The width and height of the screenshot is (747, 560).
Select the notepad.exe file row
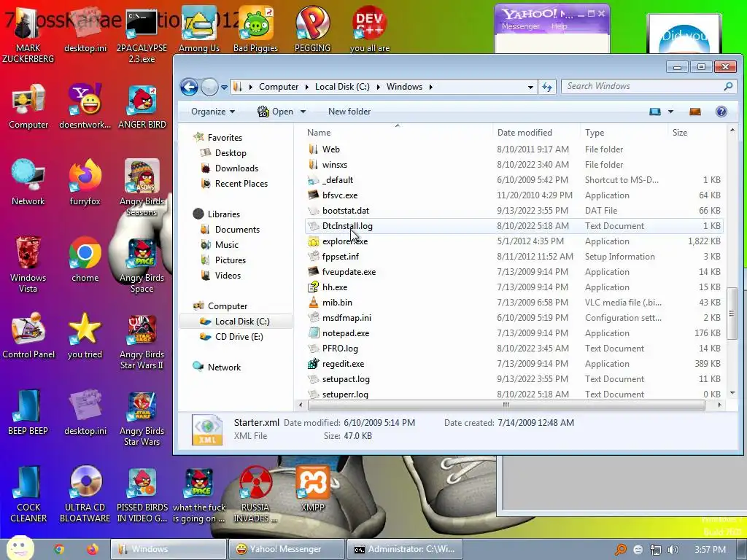pos(514,333)
